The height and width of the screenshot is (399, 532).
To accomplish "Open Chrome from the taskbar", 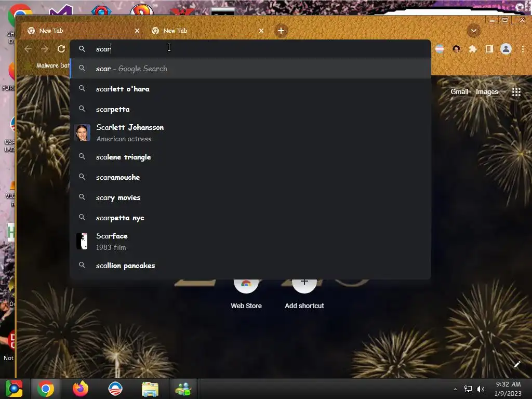I will (46, 389).
